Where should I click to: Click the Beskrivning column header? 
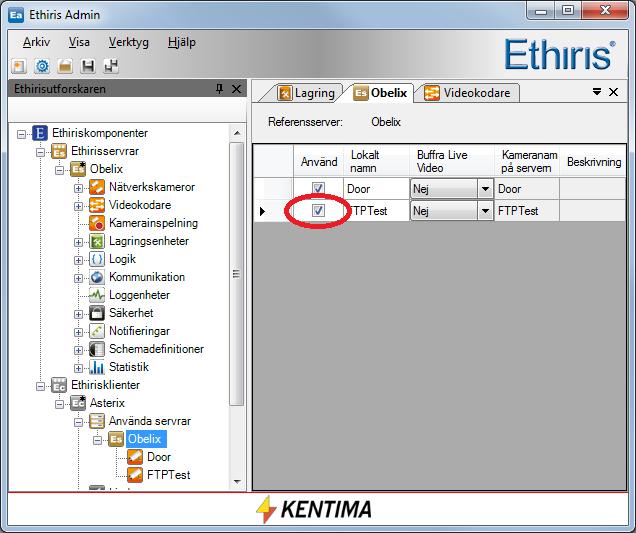[593, 161]
